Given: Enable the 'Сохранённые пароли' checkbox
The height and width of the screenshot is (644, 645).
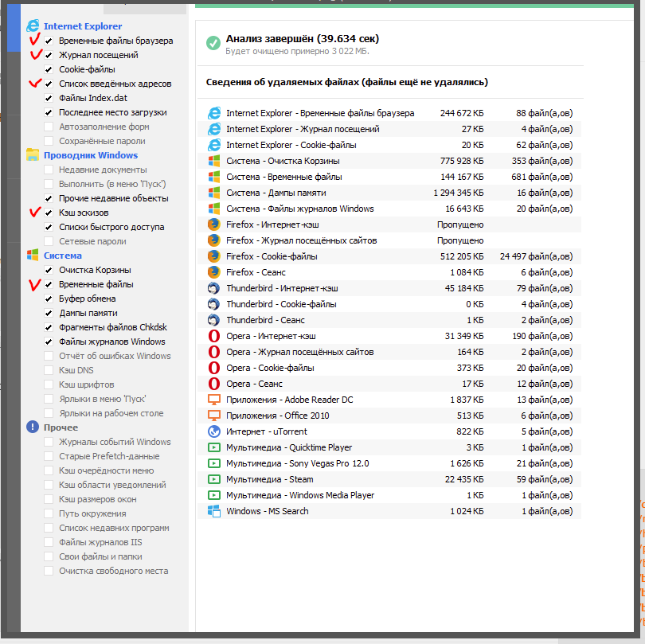Looking at the screenshot, I should tap(49, 141).
